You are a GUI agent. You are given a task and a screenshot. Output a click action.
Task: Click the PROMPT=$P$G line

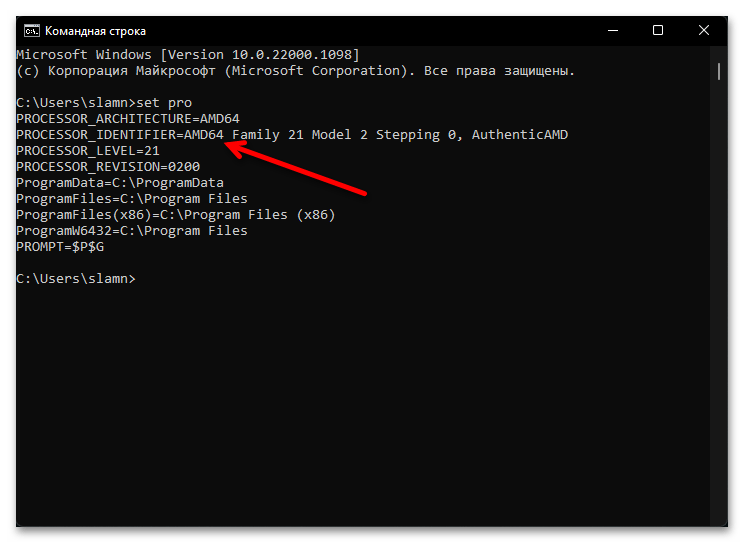coord(60,247)
